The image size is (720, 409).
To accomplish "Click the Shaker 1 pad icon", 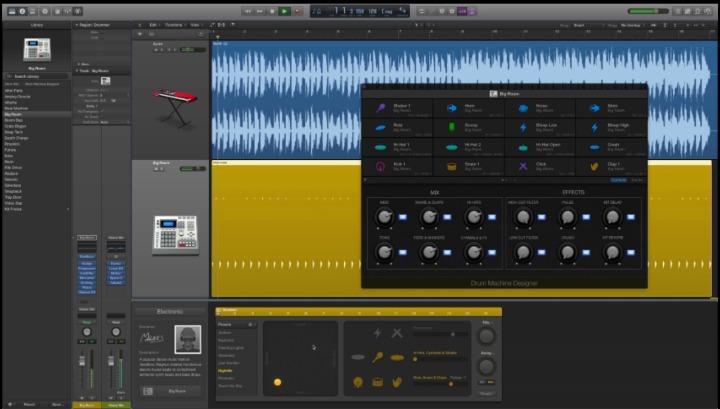I will (381, 109).
